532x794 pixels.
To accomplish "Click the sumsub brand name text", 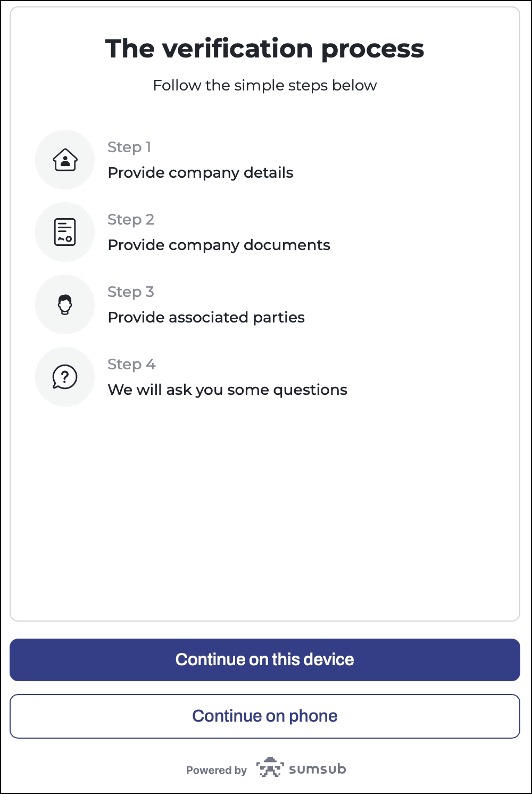I will (x=318, y=769).
